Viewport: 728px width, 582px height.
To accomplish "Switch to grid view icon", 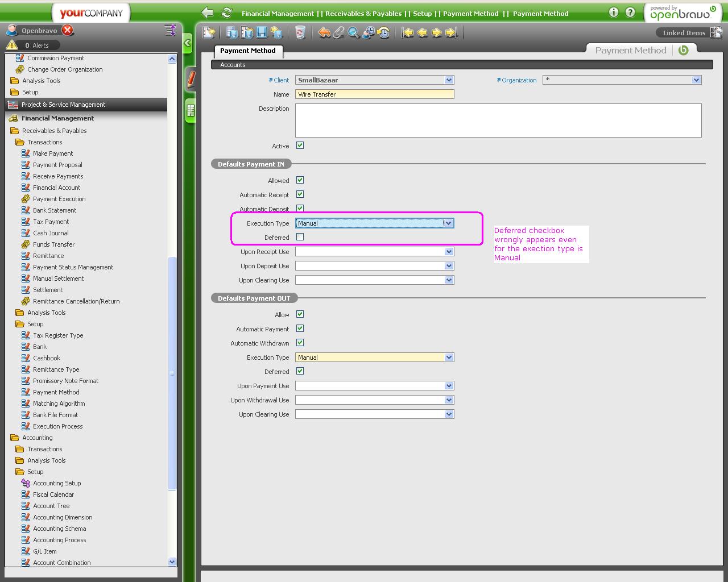I will pos(191,110).
